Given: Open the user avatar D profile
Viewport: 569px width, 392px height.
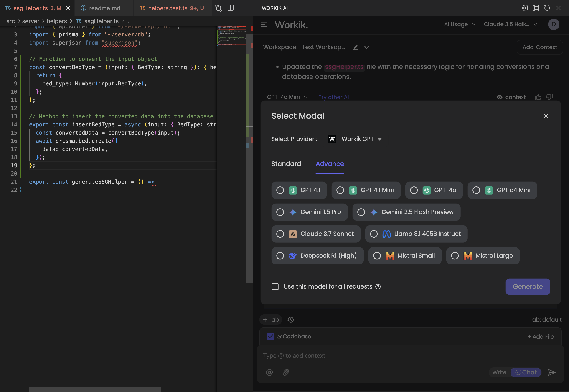Looking at the screenshot, I should pos(554,24).
